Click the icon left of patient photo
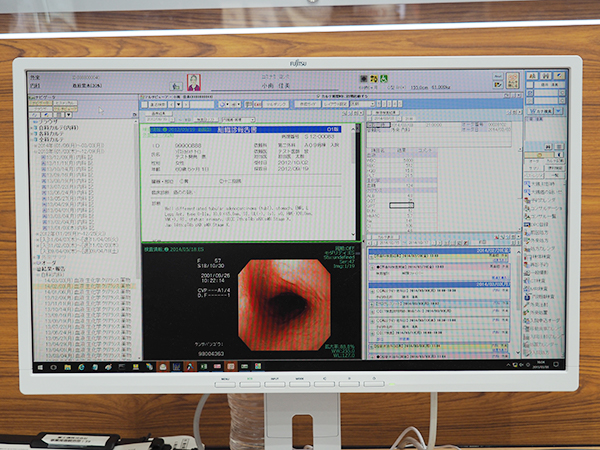This screenshot has width=600, height=450. coord(175,84)
